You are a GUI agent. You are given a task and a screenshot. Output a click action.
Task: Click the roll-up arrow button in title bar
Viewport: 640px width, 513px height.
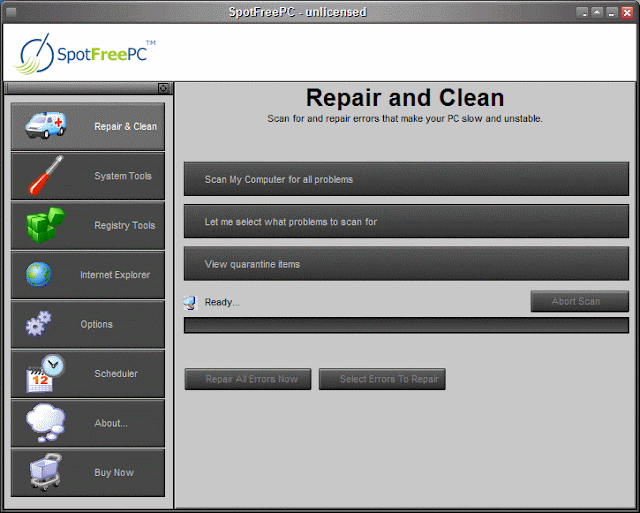click(597, 13)
